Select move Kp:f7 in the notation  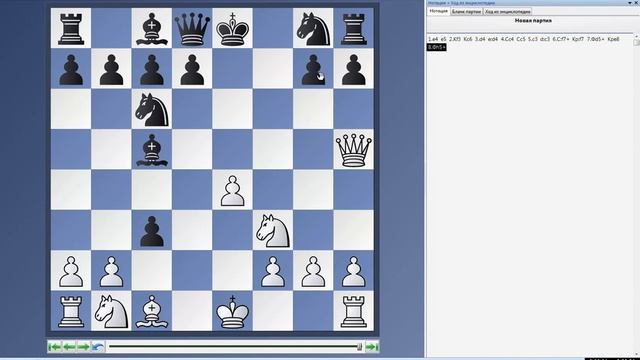click(x=578, y=39)
